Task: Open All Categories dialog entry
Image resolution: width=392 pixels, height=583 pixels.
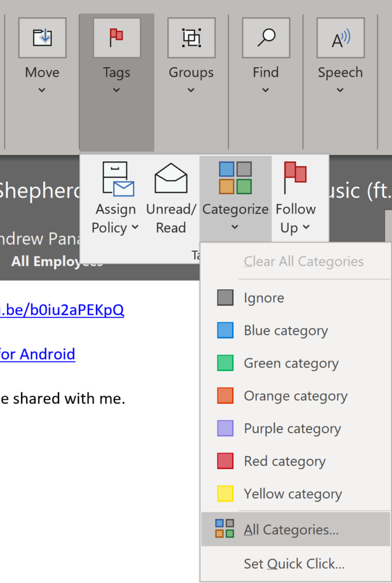Action: 291,529
